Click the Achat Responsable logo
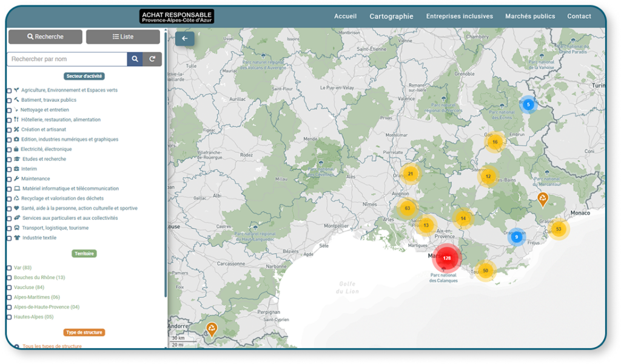This screenshot has height=364, width=621. pyautogui.click(x=176, y=16)
